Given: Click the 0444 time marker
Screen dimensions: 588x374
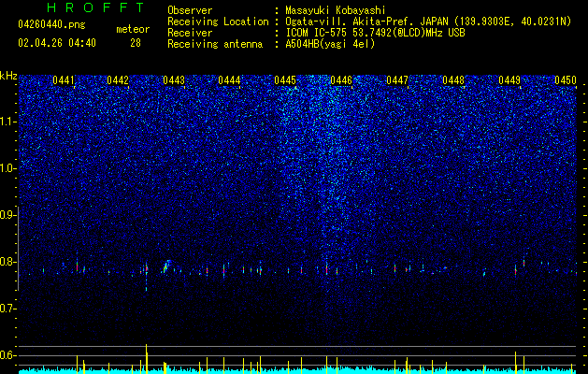Looking at the screenshot, I should point(229,80).
